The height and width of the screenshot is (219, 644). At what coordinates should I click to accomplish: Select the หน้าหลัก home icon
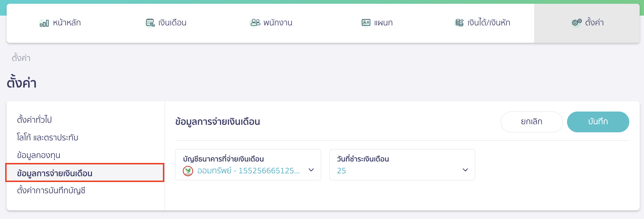[44, 23]
